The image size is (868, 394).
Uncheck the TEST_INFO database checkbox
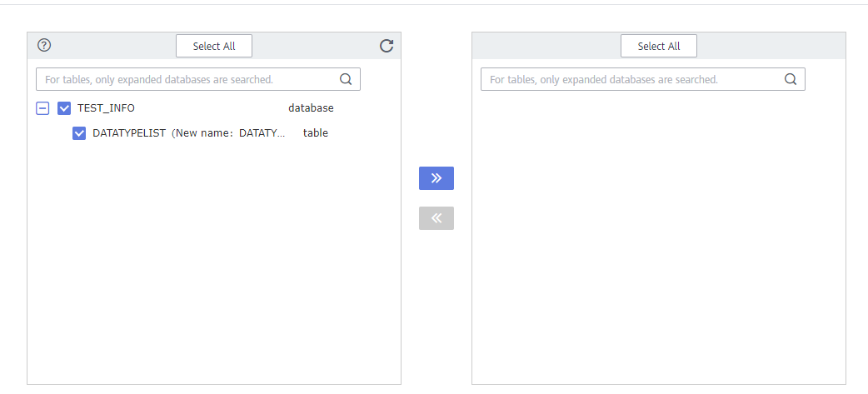point(64,108)
